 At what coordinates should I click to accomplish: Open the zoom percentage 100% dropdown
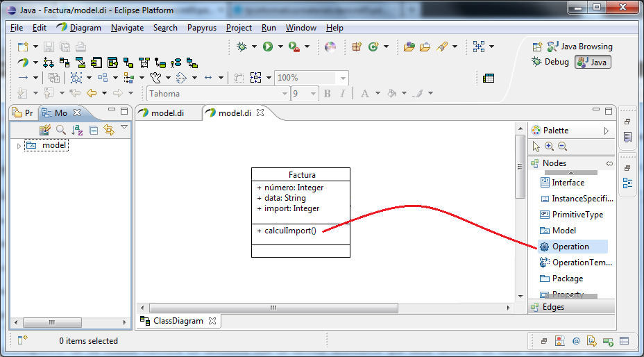point(343,78)
